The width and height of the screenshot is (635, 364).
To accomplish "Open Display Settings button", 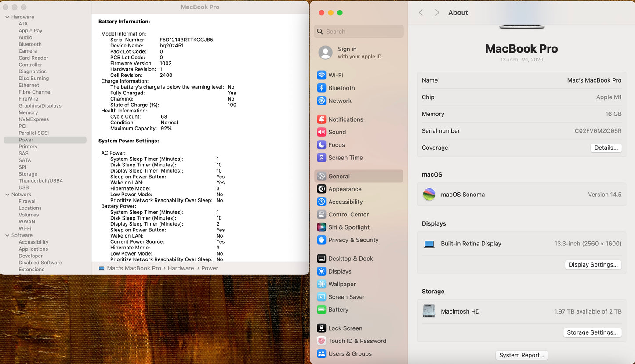I will point(593,265).
